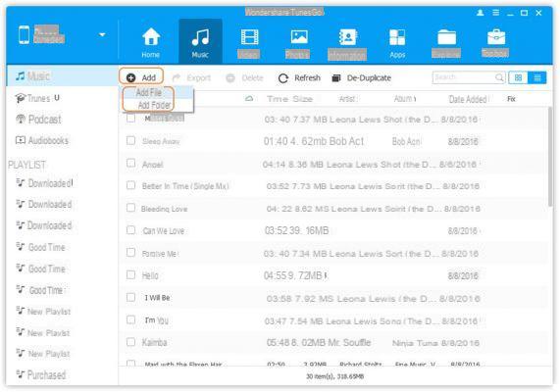Select the Sleep Away song title

[x=161, y=142]
